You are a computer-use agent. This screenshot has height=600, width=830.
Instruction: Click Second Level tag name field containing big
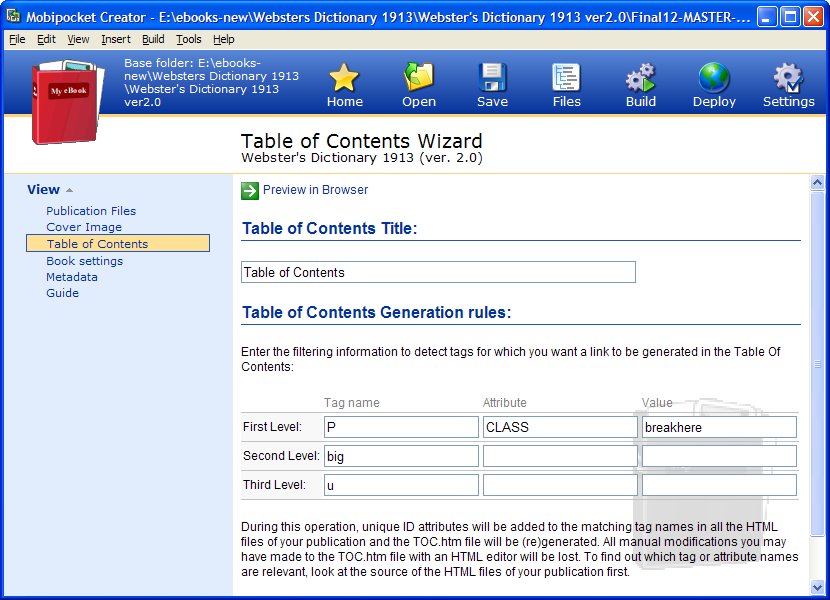[401, 456]
